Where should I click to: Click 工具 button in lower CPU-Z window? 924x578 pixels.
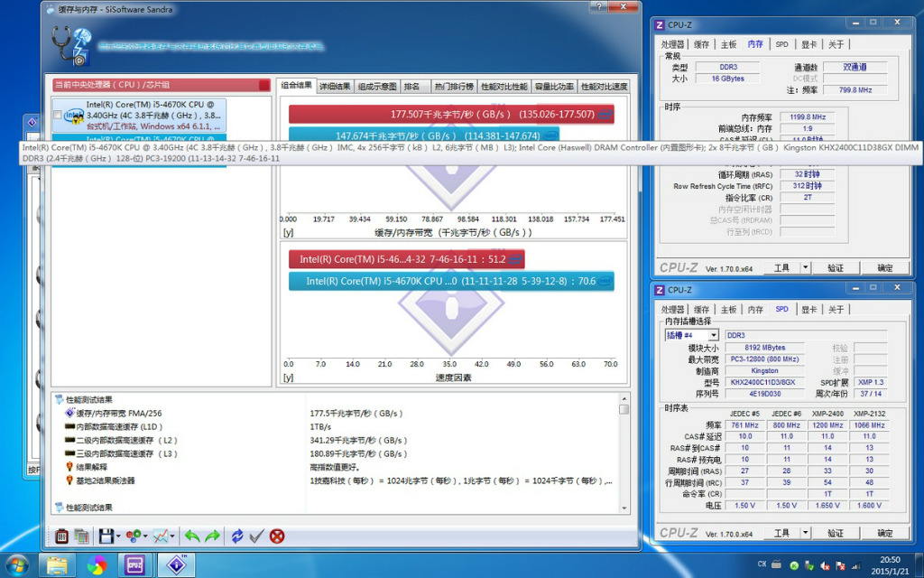point(782,533)
